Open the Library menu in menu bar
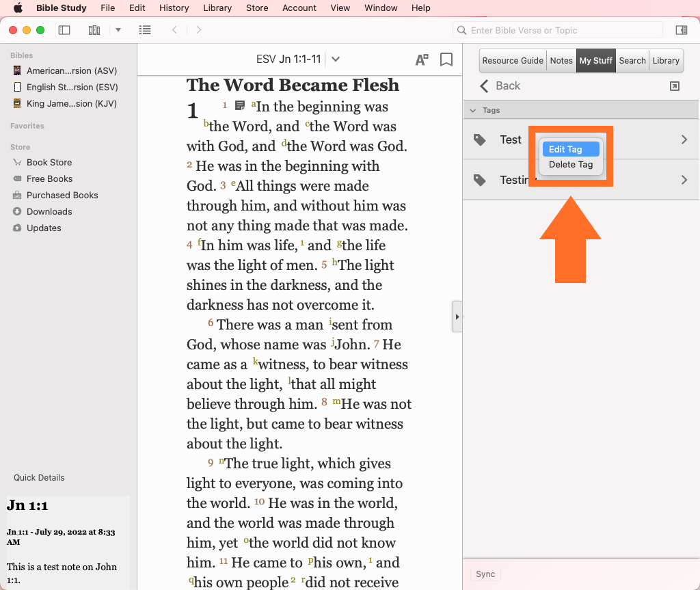 click(217, 8)
